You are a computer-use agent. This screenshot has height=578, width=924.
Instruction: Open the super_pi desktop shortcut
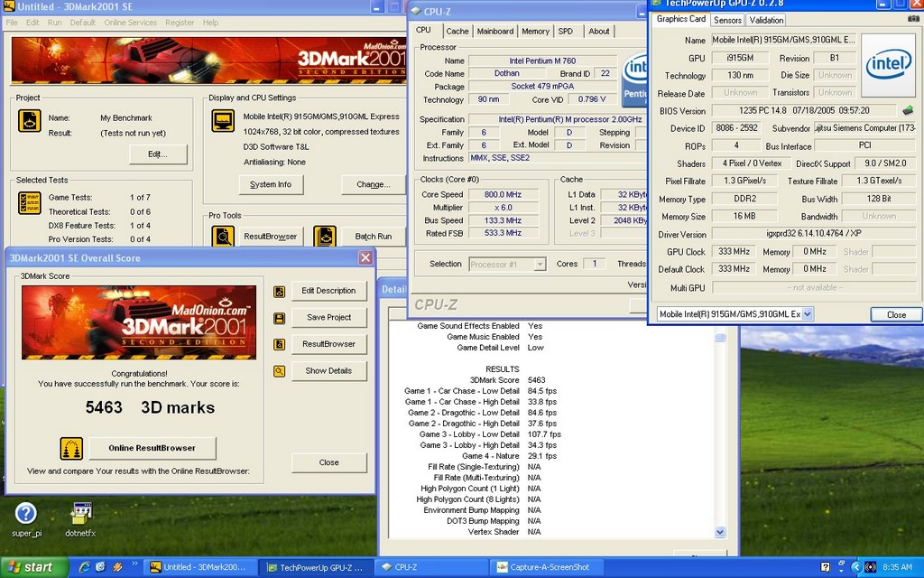(26, 519)
